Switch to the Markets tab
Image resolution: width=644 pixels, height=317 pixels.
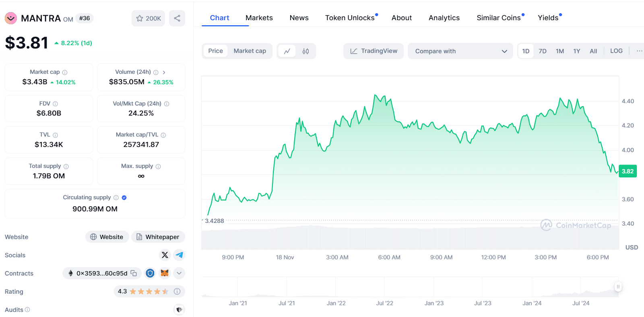pyautogui.click(x=259, y=18)
